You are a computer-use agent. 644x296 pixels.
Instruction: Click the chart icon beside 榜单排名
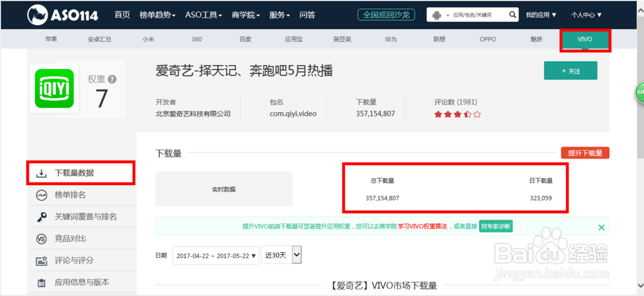[x=41, y=195]
